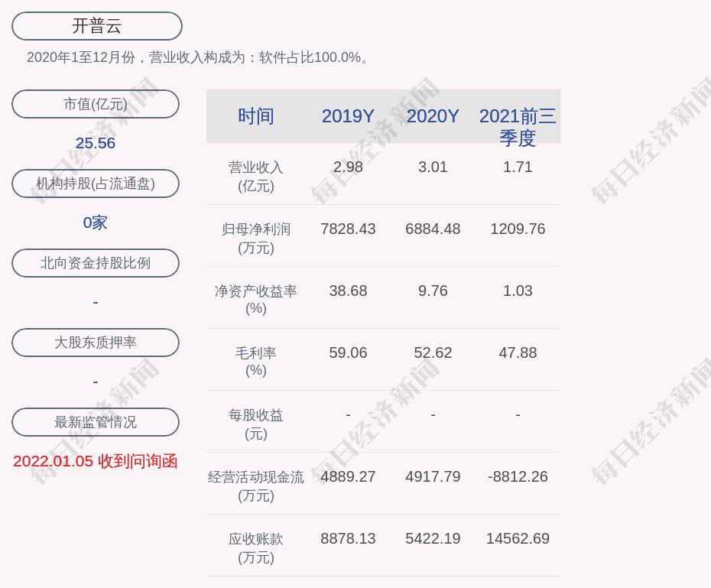This screenshot has width=711, height=588.
Task: Select the negative cash flow value -8812.26
Action: tap(518, 476)
